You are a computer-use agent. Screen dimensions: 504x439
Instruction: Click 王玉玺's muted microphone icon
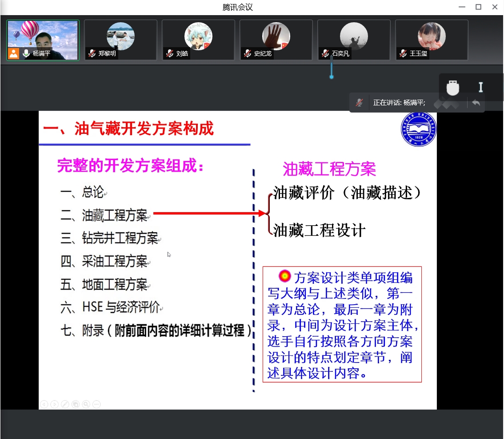[403, 54]
